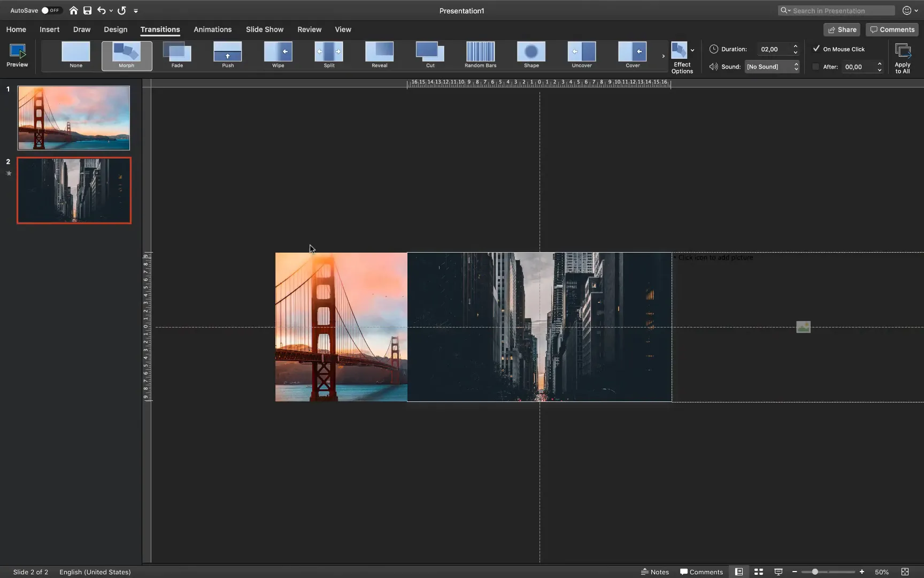Toggle the AutoSave switch
Image resolution: width=924 pixels, height=578 pixels.
[x=51, y=10]
